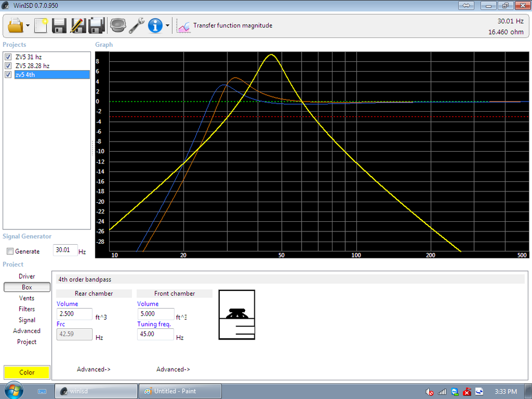Open the yellow Color picker button
The image size is (532, 399).
(27, 372)
